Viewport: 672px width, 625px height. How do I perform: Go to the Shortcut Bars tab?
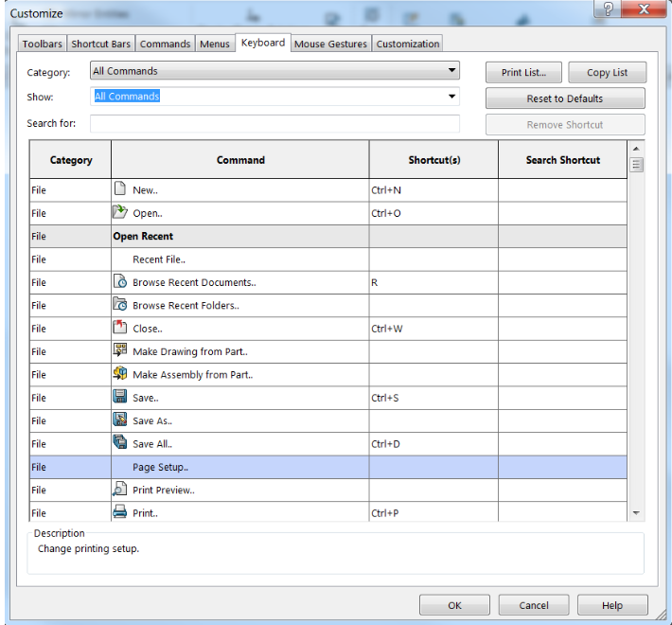click(101, 44)
